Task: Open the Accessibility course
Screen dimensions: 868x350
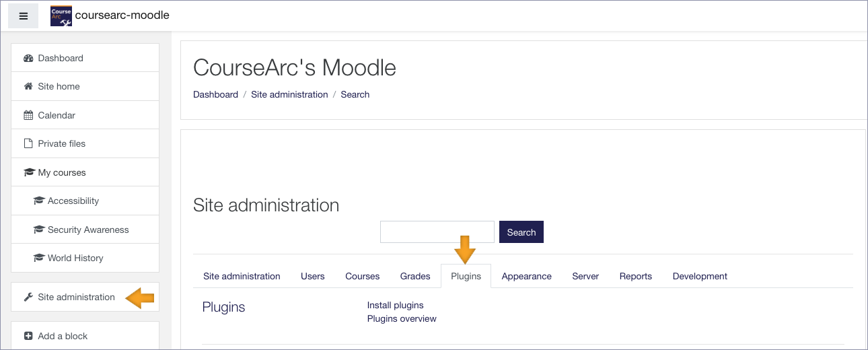Action: tap(85, 201)
